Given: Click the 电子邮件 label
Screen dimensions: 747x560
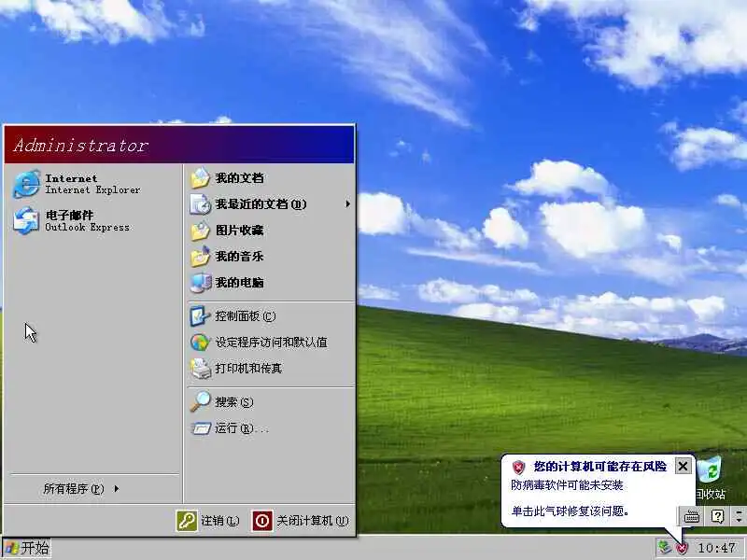Looking at the screenshot, I should [x=69, y=216].
